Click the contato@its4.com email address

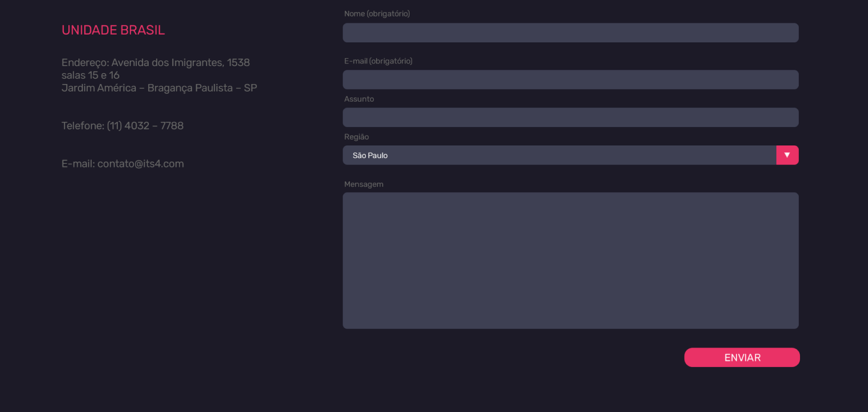141,164
